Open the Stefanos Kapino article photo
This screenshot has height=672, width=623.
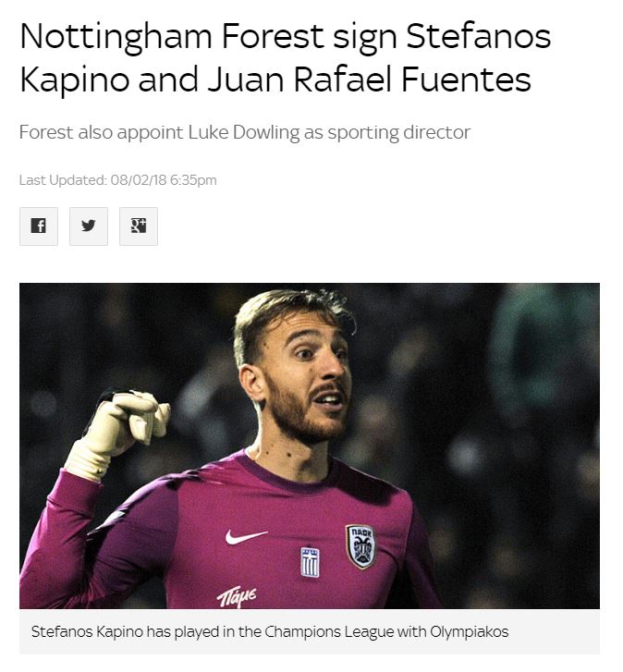pos(310,446)
